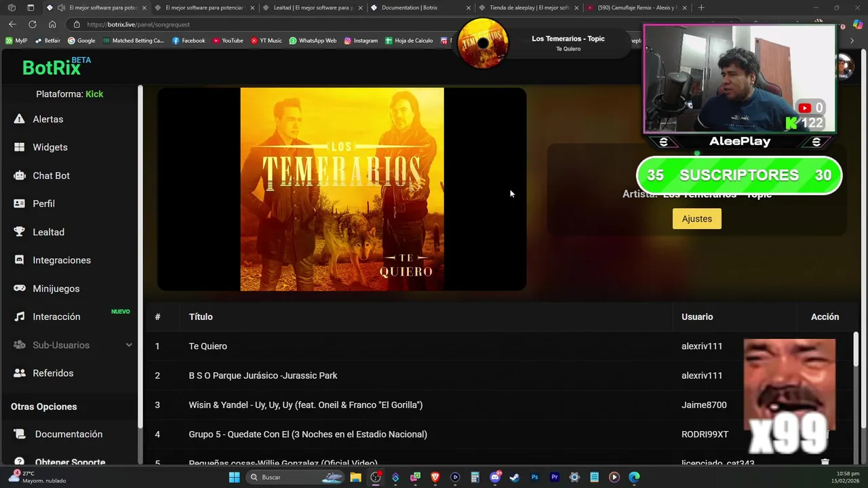Open the Facebook bookmark
This screenshot has width=868, height=488.
(x=189, y=41)
